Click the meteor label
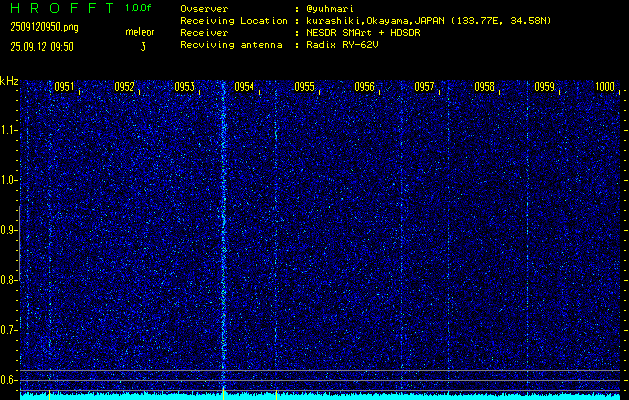This screenshot has height=400, width=629. 140,32
